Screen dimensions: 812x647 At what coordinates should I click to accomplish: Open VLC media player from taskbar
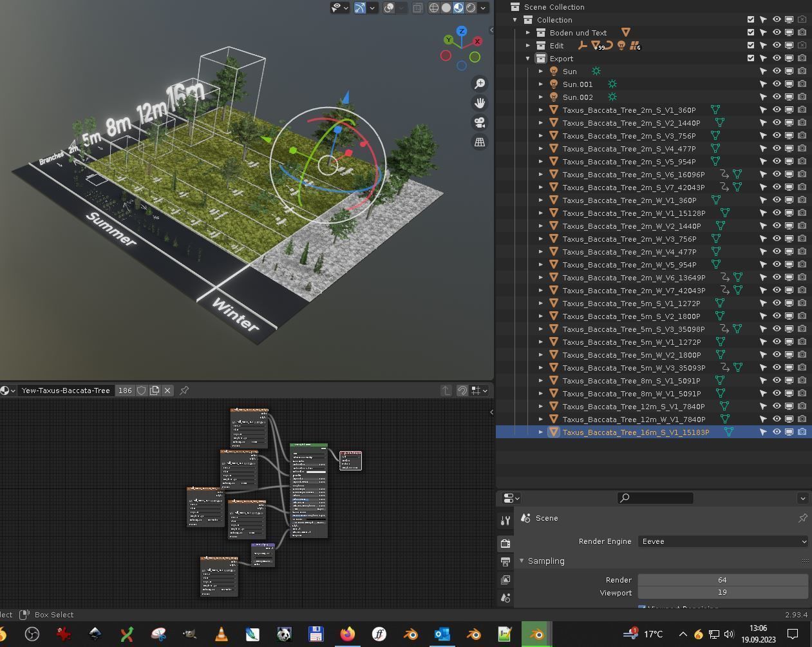(221, 634)
